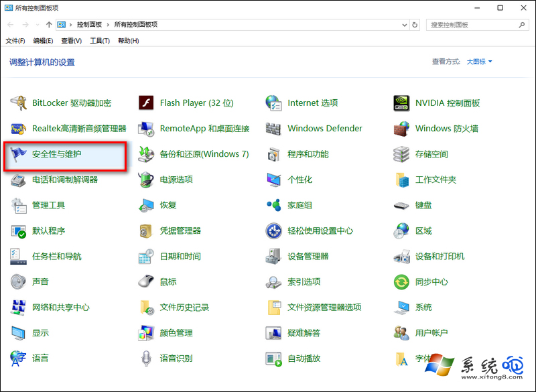The width and height of the screenshot is (536, 392).
Task: Click the Windows 防火墙 icon
Action: click(401, 129)
